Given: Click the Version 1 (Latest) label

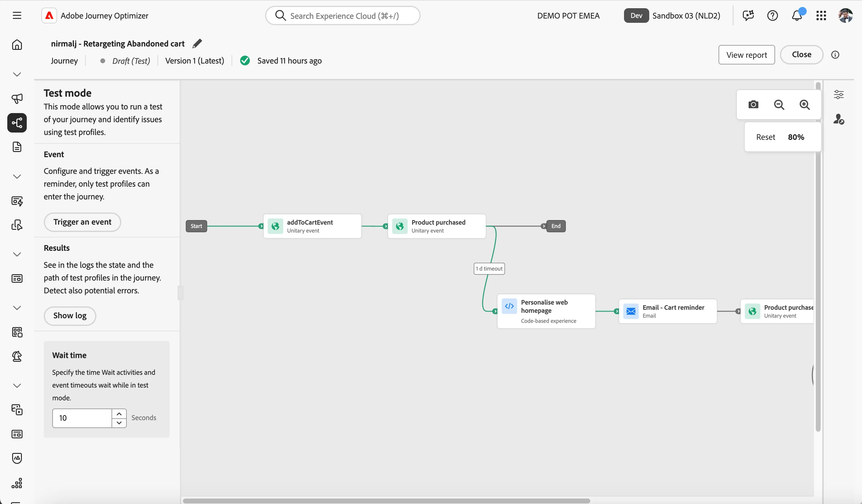Looking at the screenshot, I should click(195, 61).
